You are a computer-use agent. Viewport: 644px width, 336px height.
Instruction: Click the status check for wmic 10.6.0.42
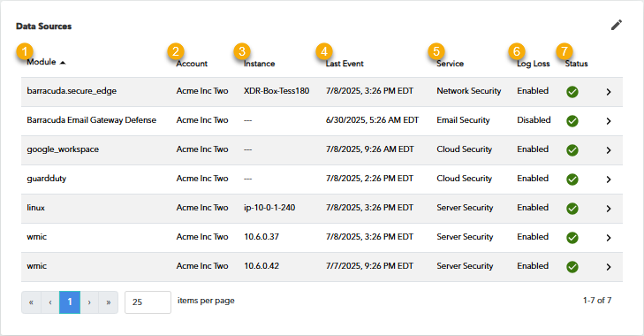(x=572, y=267)
